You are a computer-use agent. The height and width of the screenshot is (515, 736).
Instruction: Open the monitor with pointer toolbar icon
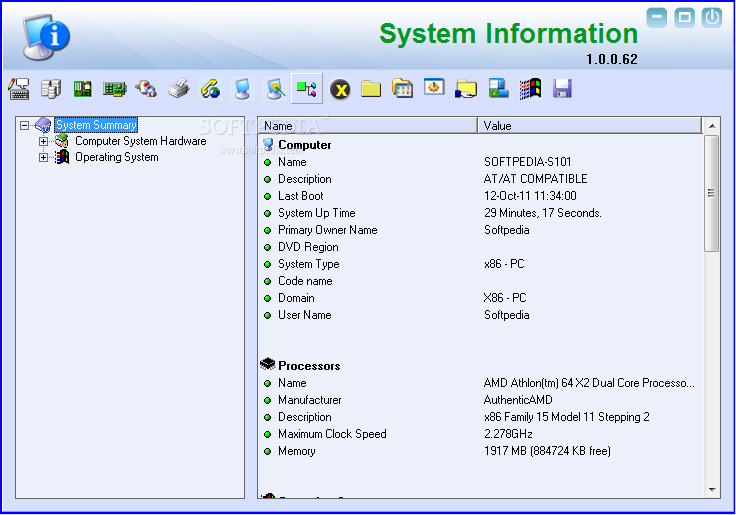coord(275,89)
